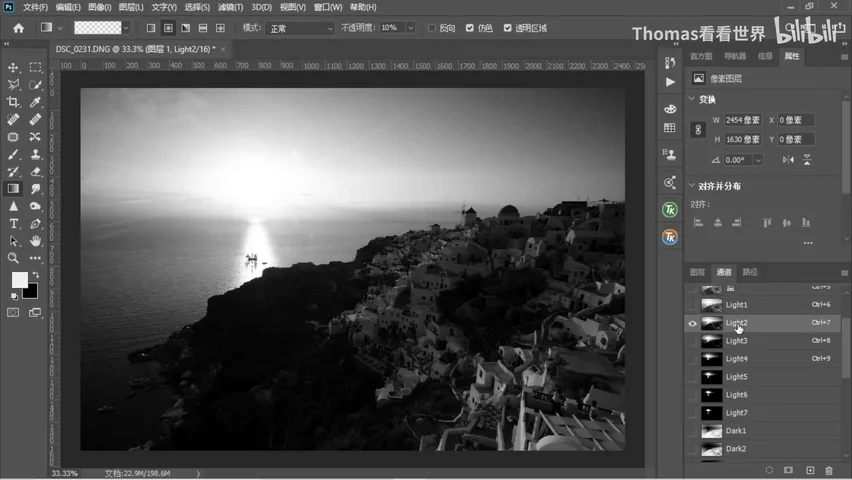Select the Path Selection arrow tool
The image size is (852, 480).
coord(13,241)
